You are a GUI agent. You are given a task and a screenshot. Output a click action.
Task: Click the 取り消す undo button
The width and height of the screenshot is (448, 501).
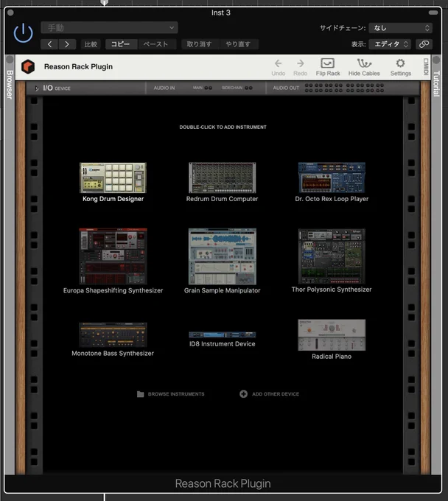coord(200,44)
